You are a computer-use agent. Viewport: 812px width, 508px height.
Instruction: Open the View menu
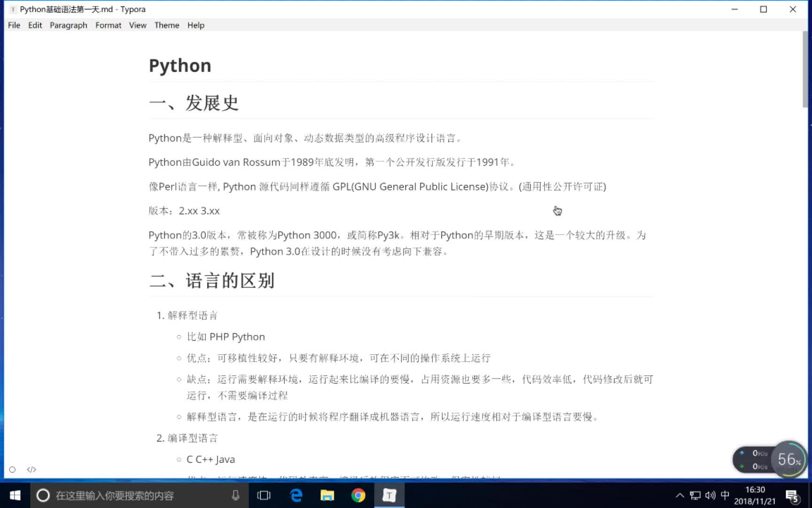coord(138,25)
